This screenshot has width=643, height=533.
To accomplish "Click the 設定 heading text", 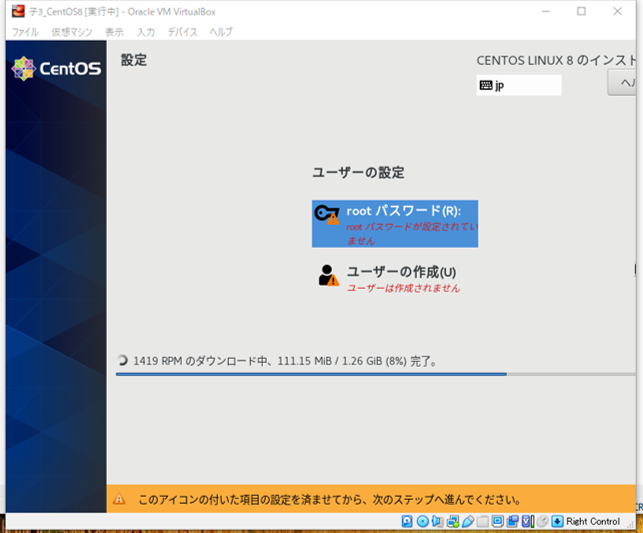I will (134, 60).
